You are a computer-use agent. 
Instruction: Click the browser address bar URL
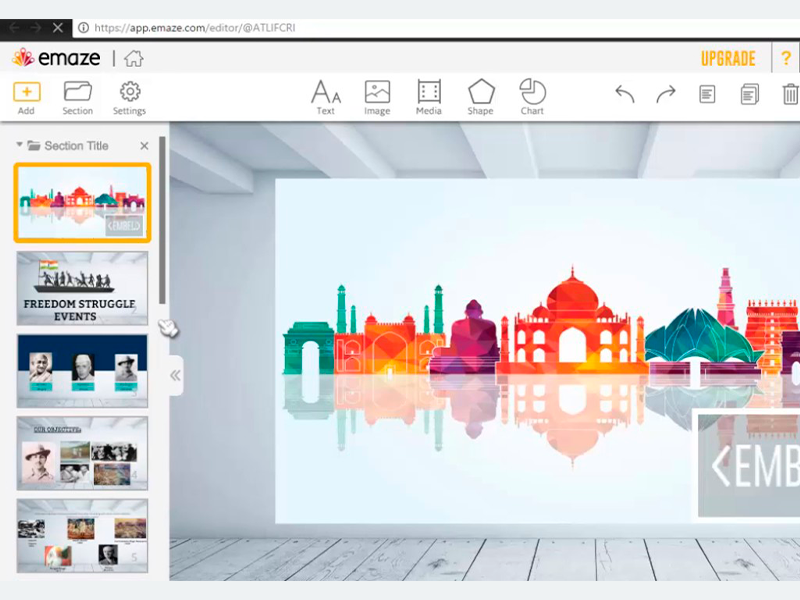194,28
